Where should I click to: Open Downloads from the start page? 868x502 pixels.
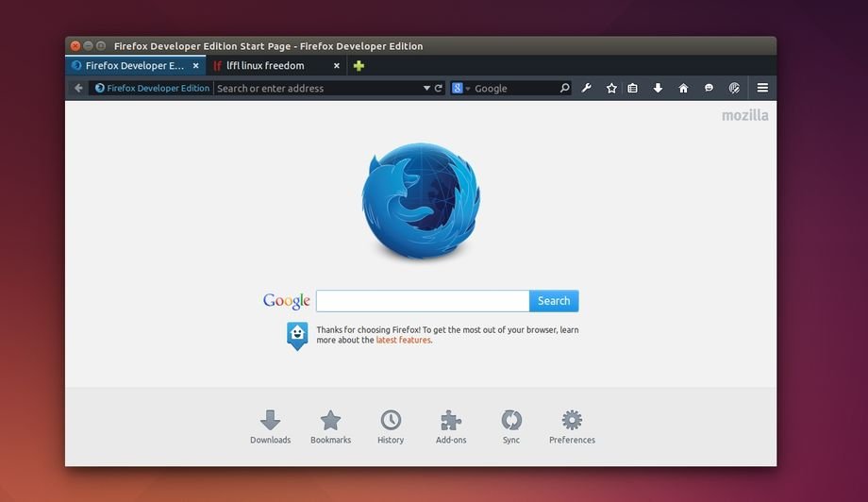270,427
